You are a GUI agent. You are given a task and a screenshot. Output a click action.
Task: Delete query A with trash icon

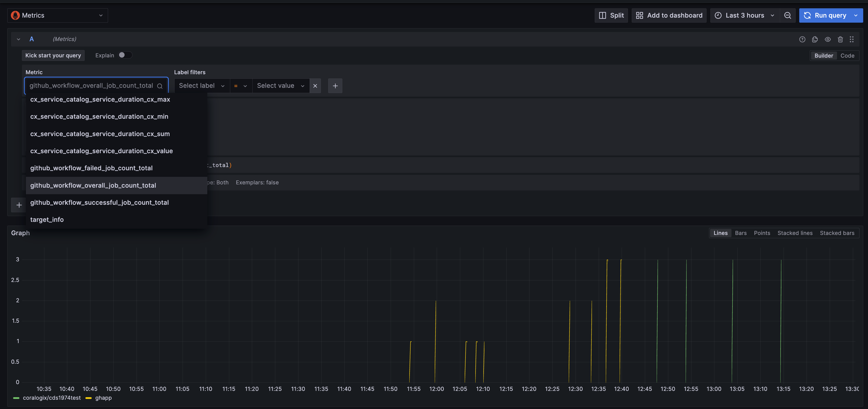[840, 39]
